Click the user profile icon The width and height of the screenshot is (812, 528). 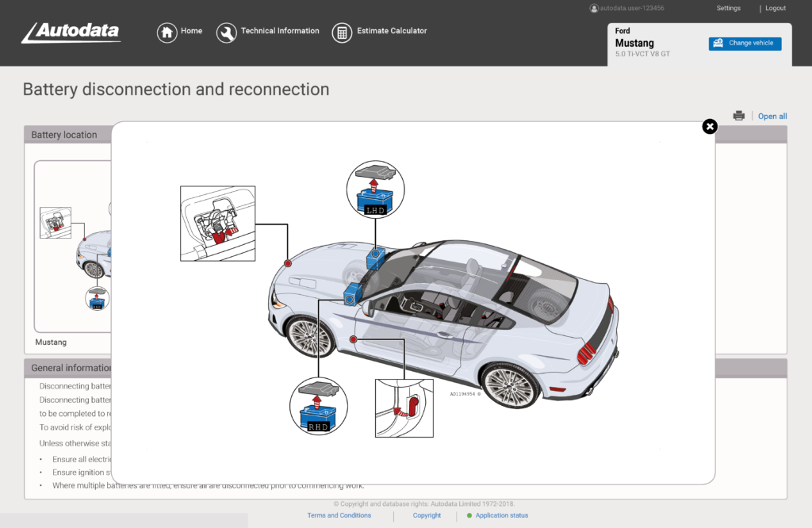(594, 8)
